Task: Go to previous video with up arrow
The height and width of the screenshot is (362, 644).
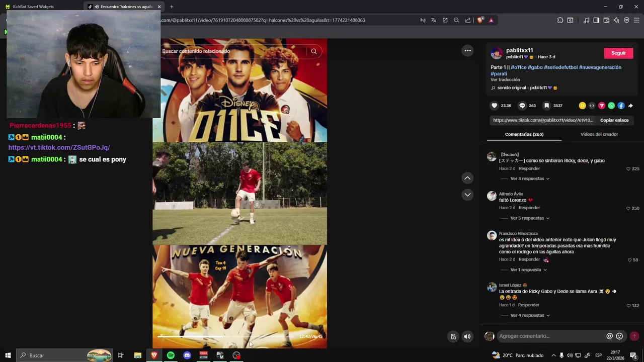Action: point(467,178)
